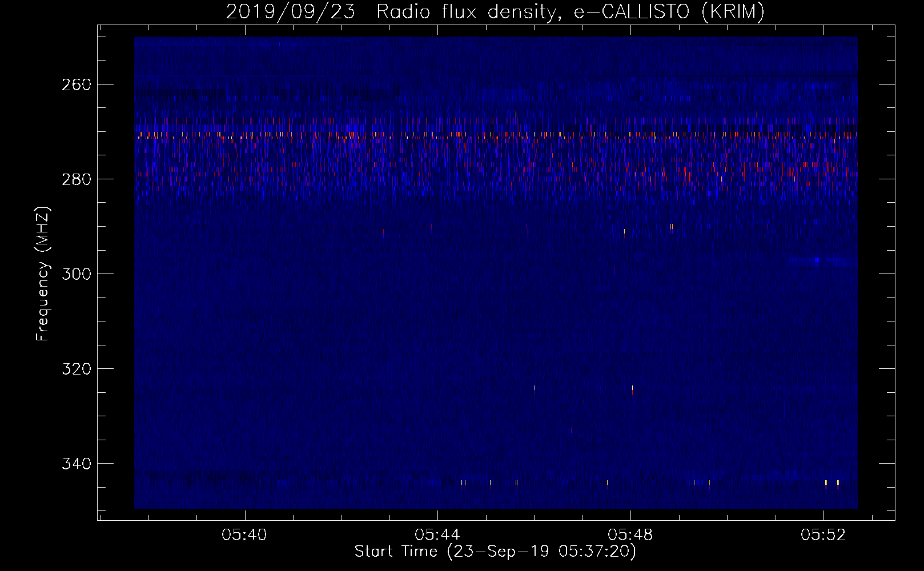Click the 'Start Time (23-Sep-19 05:37:20)' x-axis label
This screenshot has width=924, height=571.
[x=495, y=552]
